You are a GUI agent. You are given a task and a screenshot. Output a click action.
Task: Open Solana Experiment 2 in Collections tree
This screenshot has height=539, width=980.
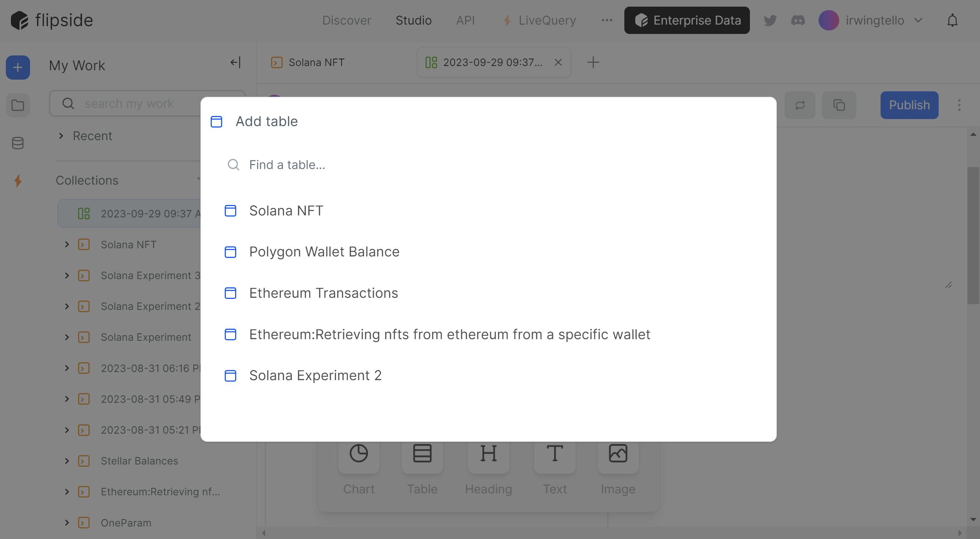click(x=150, y=306)
